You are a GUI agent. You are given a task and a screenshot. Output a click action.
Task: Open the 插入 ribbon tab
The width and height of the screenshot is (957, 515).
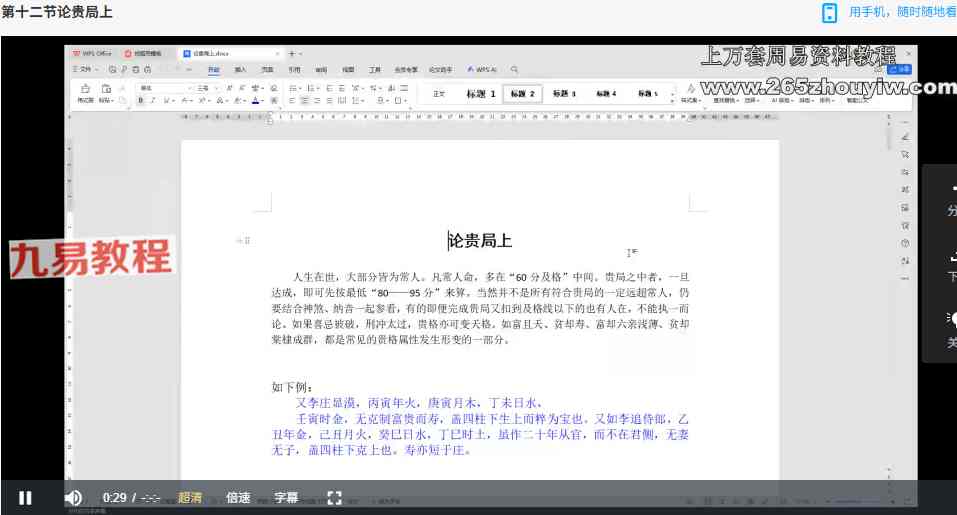click(x=240, y=70)
